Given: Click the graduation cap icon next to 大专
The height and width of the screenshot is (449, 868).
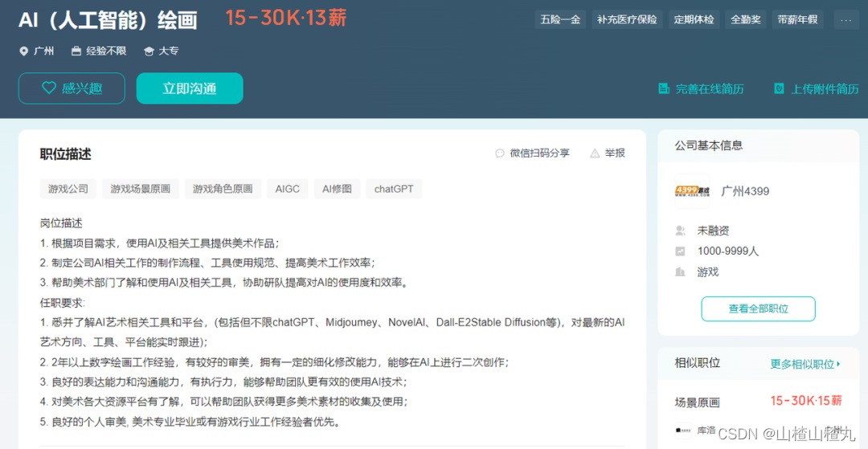Looking at the screenshot, I should (x=149, y=51).
